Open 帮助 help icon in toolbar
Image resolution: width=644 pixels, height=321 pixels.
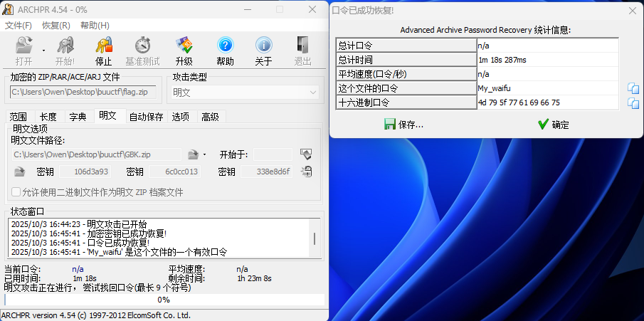[x=225, y=46]
